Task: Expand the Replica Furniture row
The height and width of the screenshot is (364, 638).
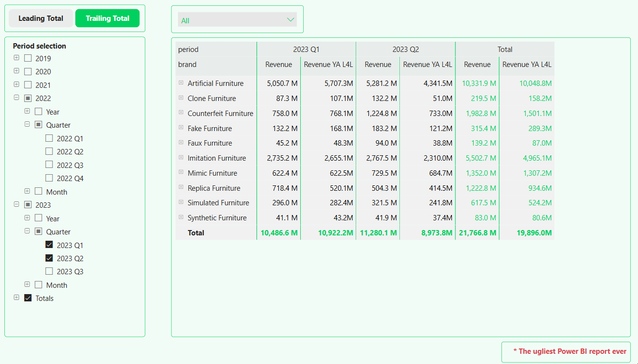Action: tap(181, 188)
